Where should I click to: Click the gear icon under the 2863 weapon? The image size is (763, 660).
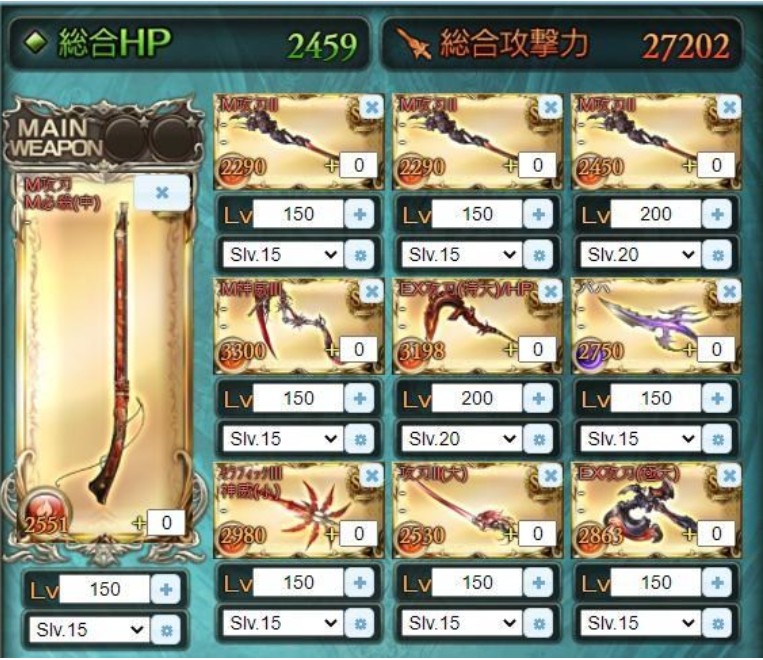pyautogui.click(x=718, y=623)
